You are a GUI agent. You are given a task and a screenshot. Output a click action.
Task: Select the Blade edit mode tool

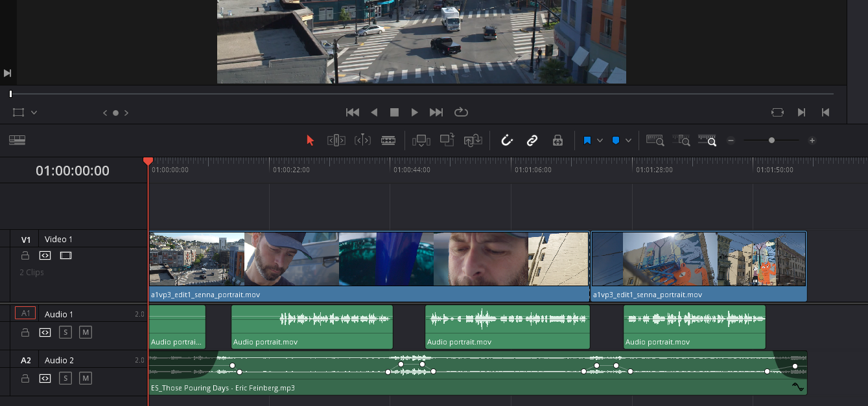tap(388, 141)
